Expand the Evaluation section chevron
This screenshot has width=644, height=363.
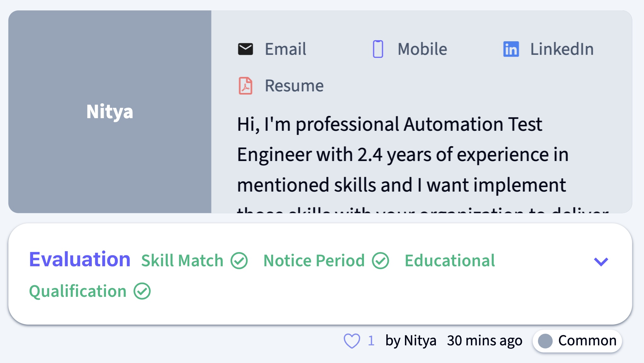tap(601, 262)
